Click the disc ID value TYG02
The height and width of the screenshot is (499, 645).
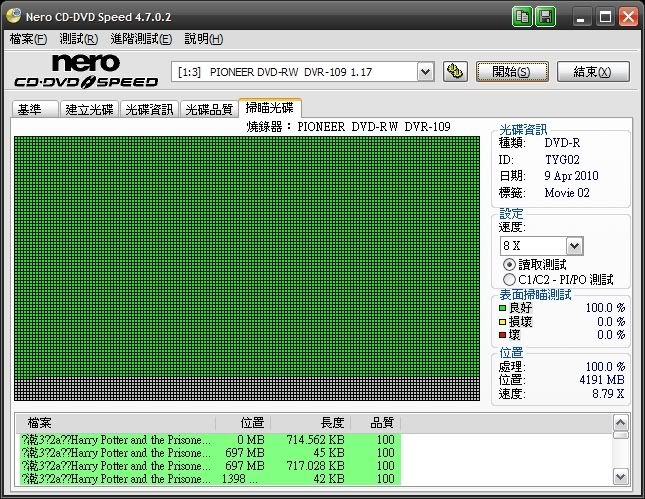[562, 160]
